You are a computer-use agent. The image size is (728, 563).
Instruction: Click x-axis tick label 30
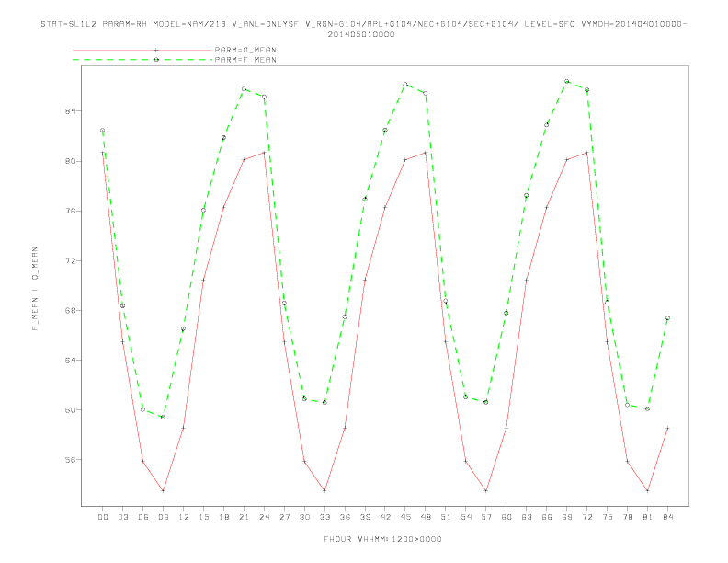click(x=304, y=517)
